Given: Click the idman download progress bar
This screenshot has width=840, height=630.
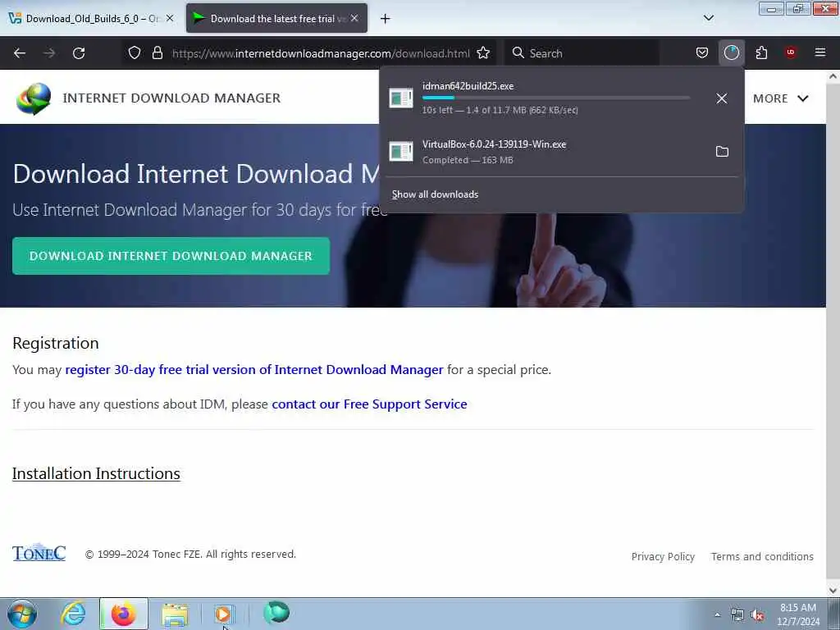Looking at the screenshot, I should pyautogui.click(x=556, y=98).
